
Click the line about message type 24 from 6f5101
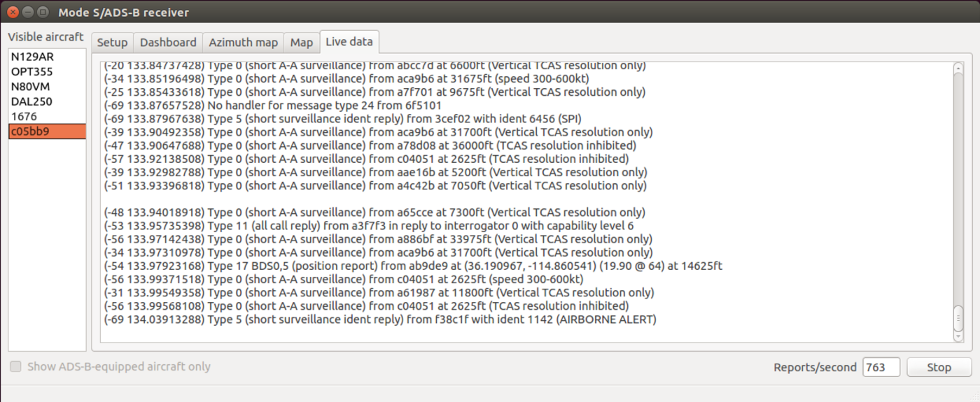coord(272,105)
